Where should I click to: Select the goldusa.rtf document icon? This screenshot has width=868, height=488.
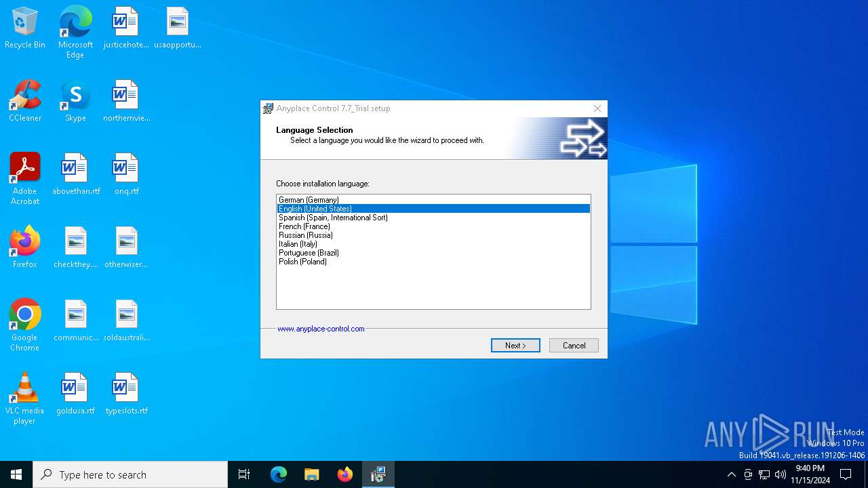click(75, 394)
